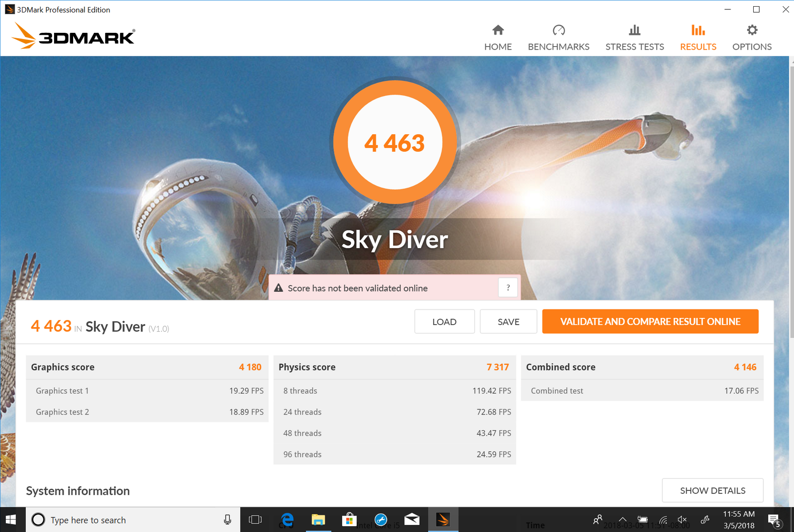Select the 96 threads row
The width and height of the screenshot is (794, 532).
395,454
